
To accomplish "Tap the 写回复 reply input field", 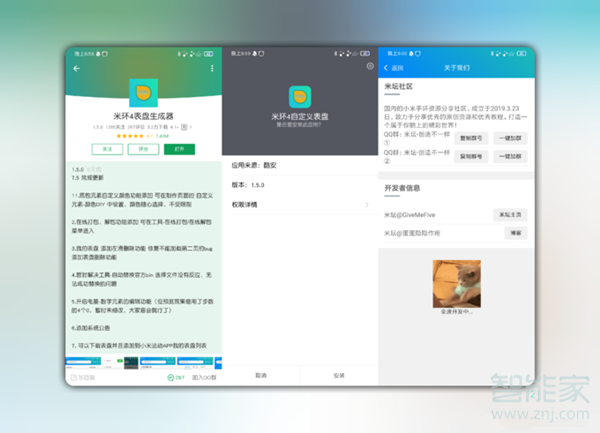I will (83, 378).
